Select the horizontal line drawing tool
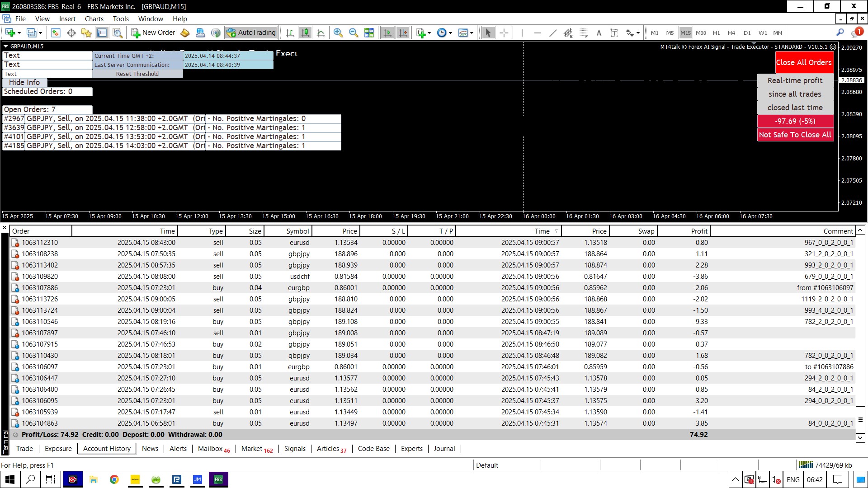Viewport: 868px width, 488px height. pyautogui.click(x=538, y=33)
